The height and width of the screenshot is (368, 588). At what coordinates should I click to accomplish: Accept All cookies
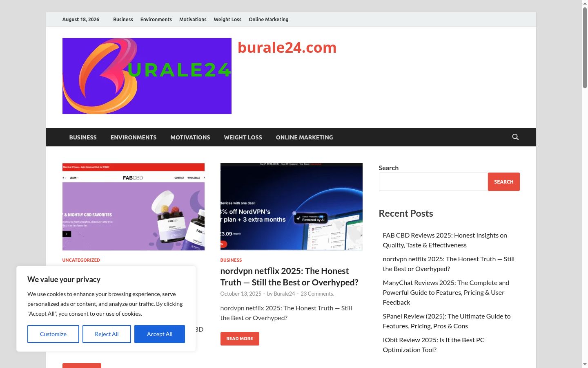(x=160, y=334)
